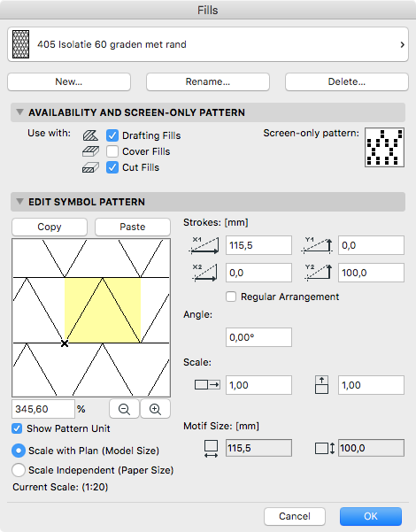Click the horizontal scale icon
Viewport: 416px width, 532px height.
[207, 385]
